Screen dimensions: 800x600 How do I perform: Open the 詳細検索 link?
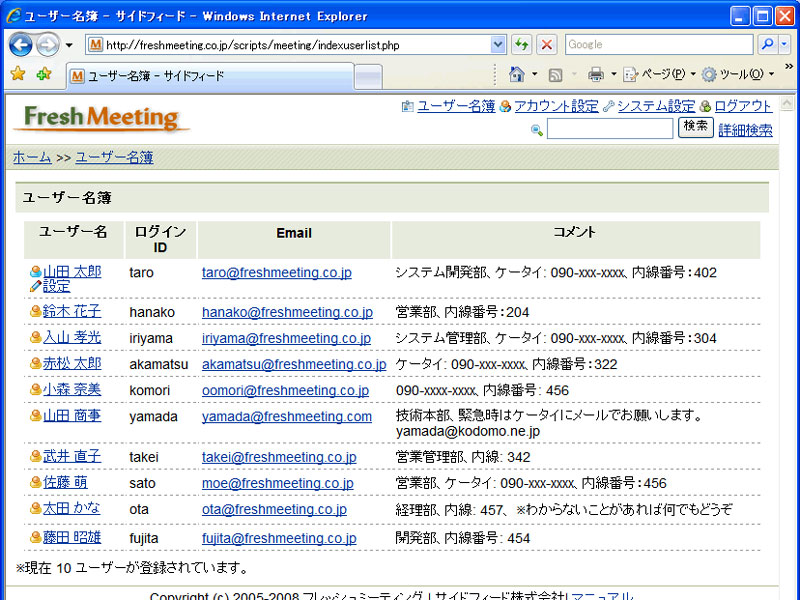(x=745, y=130)
